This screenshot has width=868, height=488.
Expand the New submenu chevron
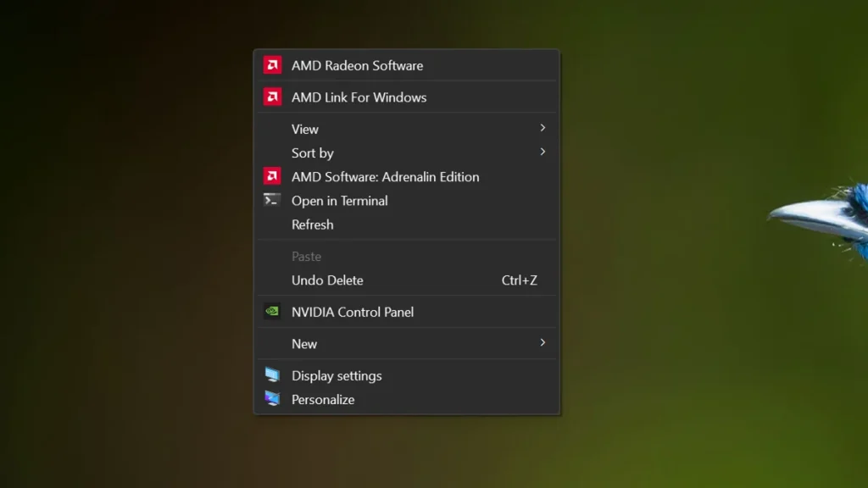click(x=542, y=343)
